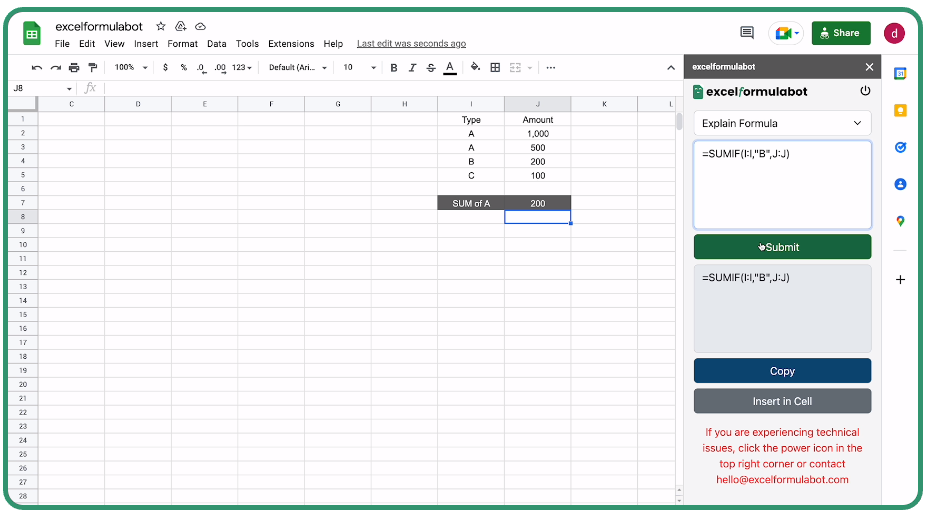
Task: Toggle italic formatting
Action: 412,68
